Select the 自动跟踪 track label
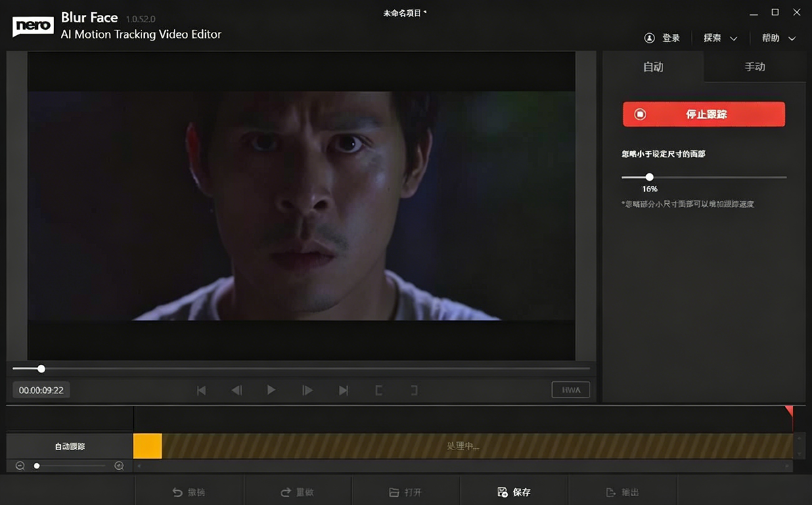Viewport: 812px width, 505px height. [70, 447]
